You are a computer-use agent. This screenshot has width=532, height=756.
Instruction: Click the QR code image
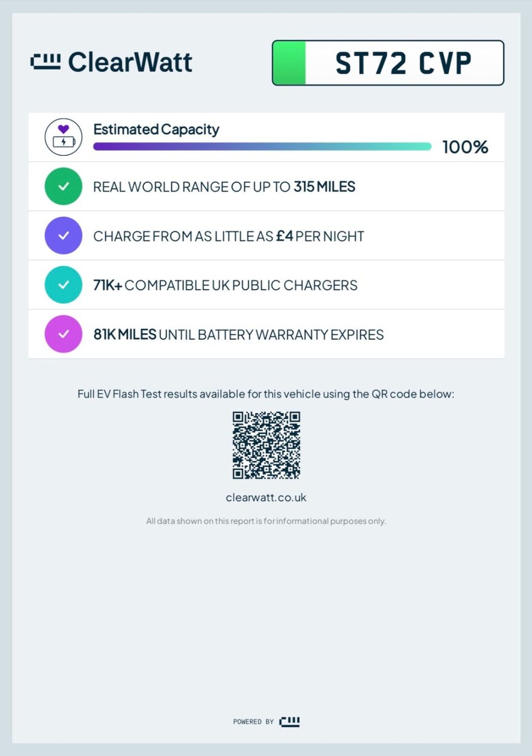pos(266,445)
